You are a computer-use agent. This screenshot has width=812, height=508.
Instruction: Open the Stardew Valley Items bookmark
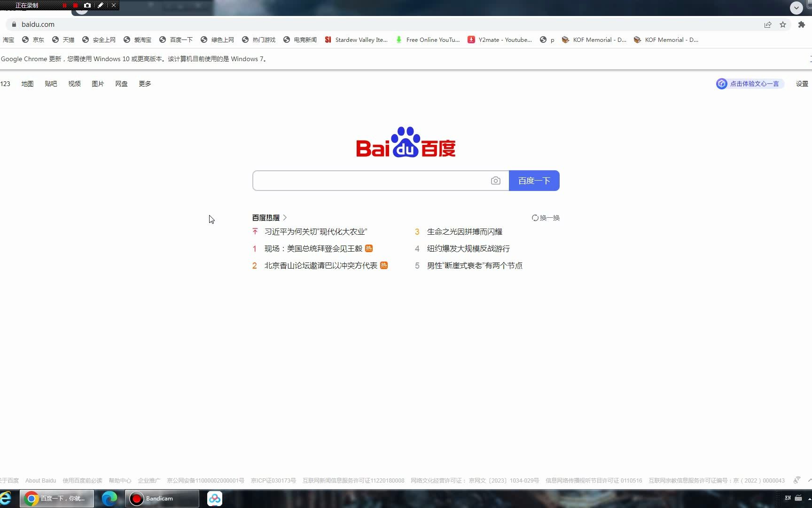pos(356,40)
